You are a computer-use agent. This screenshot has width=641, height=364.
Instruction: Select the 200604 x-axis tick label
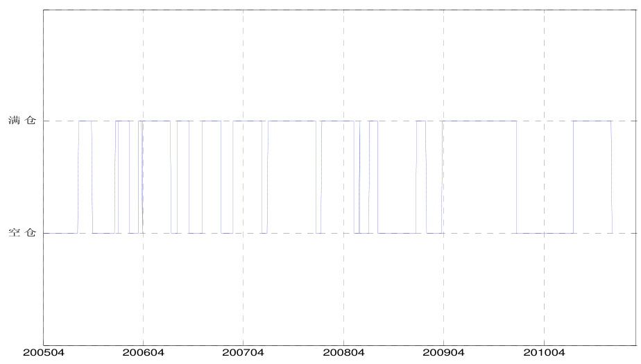coord(143,354)
